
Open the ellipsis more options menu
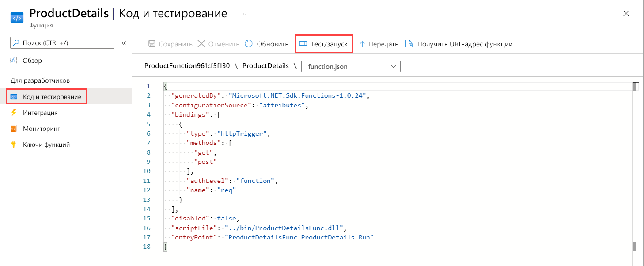243,14
